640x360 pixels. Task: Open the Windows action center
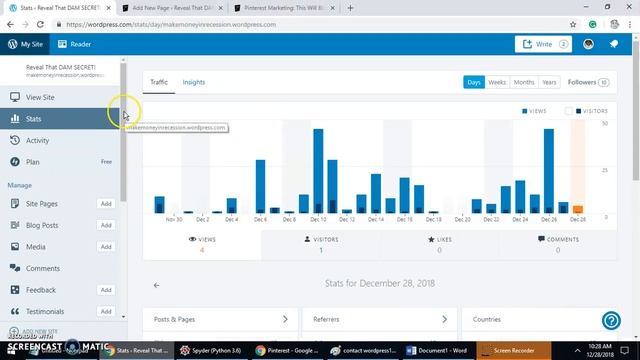click(624, 351)
